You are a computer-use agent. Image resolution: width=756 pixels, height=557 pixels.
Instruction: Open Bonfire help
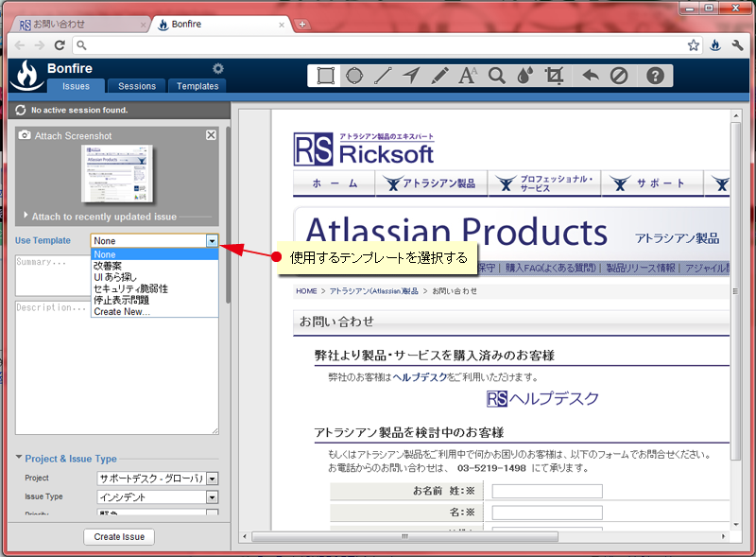(x=655, y=76)
